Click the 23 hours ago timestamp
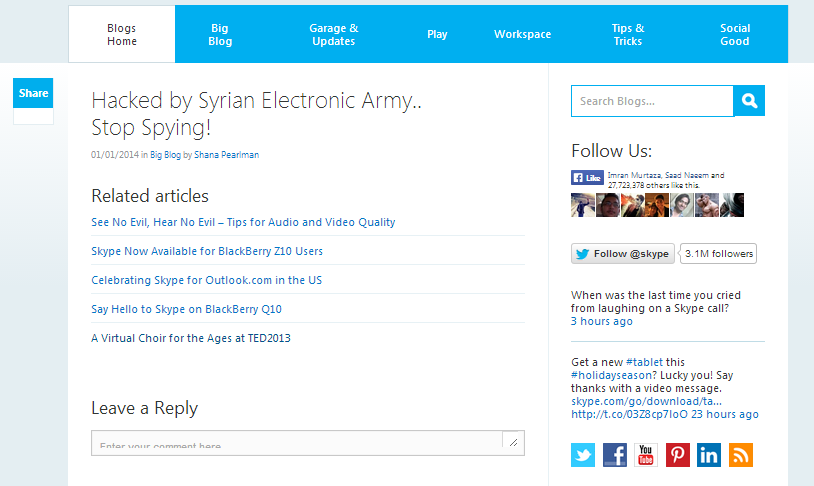This screenshot has height=486, width=814. (725, 414)
